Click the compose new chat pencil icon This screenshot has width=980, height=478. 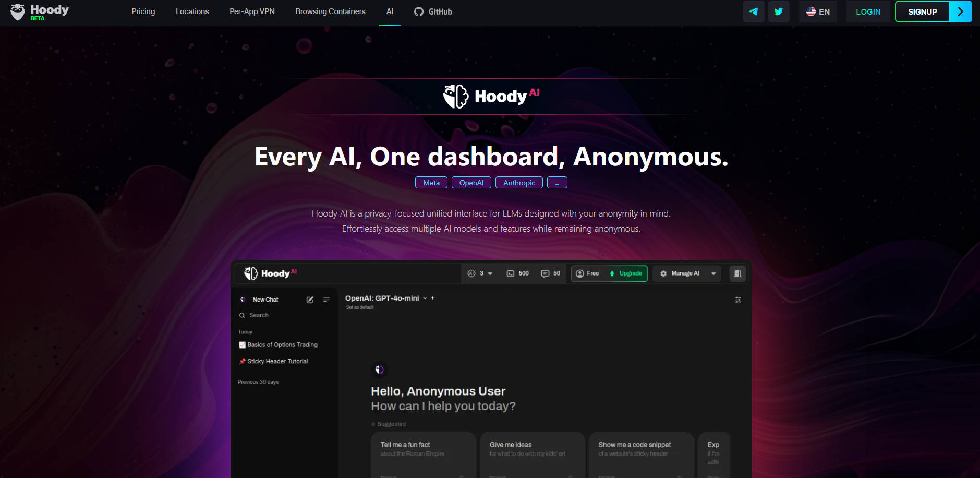click(x=310, y=300)
